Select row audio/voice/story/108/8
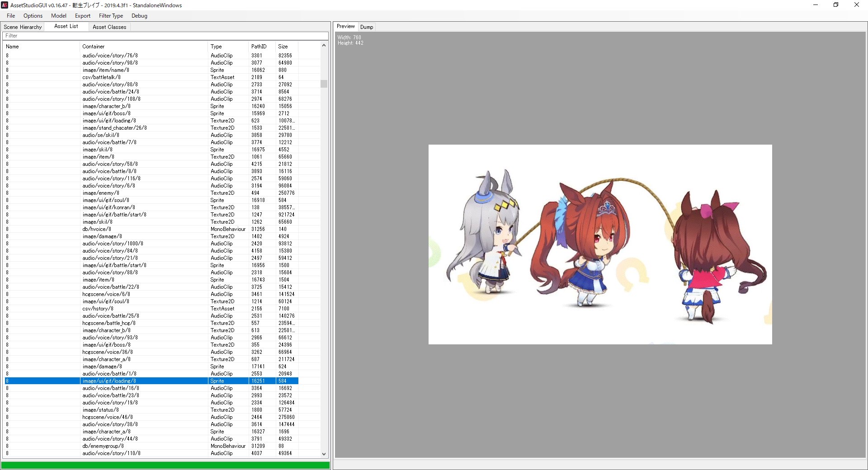Image resolution: width=868 pixels, height=470 pixels. 151,99
